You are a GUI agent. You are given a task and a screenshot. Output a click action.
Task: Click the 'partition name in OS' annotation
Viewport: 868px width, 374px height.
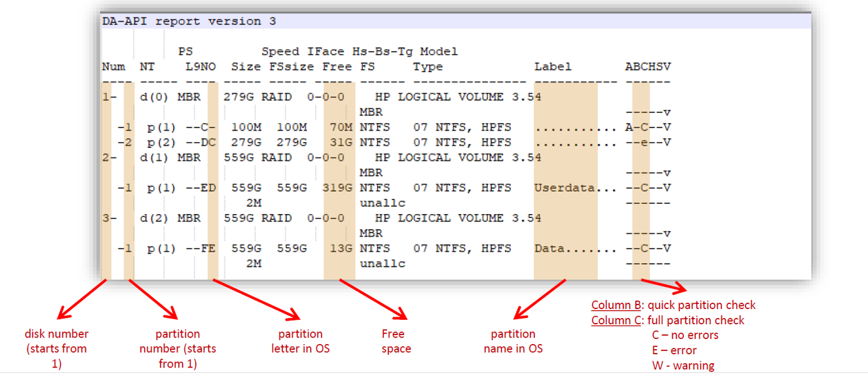pos(513,342)
